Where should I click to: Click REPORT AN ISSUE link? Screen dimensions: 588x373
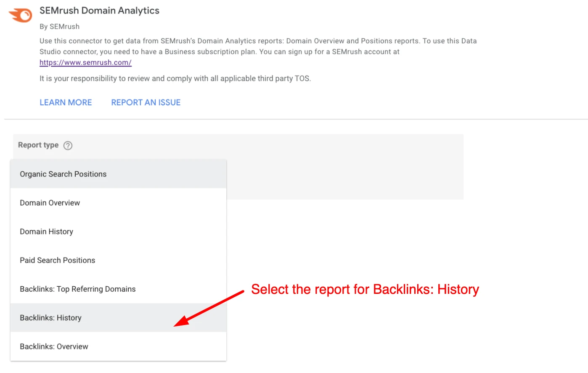[x=146, y=102]
